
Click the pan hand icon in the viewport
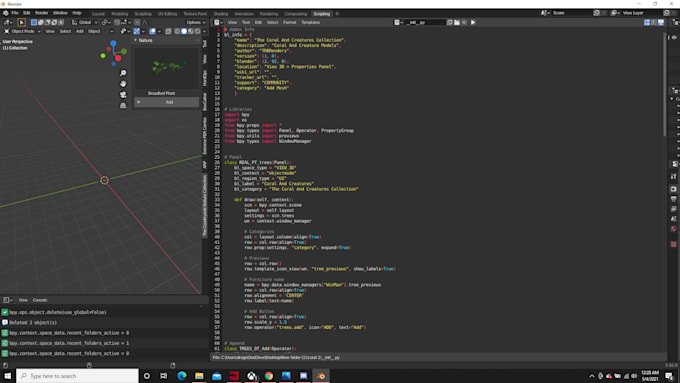[x=123, y=84]
